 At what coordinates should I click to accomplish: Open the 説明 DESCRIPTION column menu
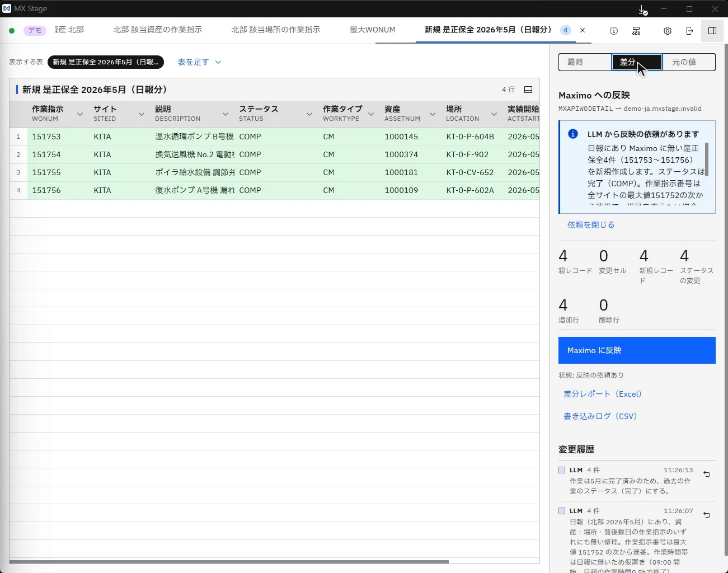pos(226,114)
